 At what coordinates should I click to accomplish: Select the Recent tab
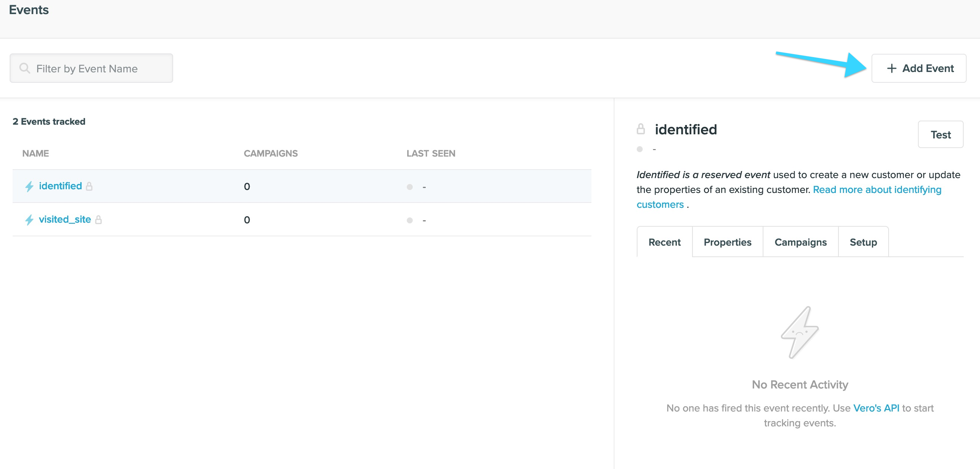click(664, 242)
